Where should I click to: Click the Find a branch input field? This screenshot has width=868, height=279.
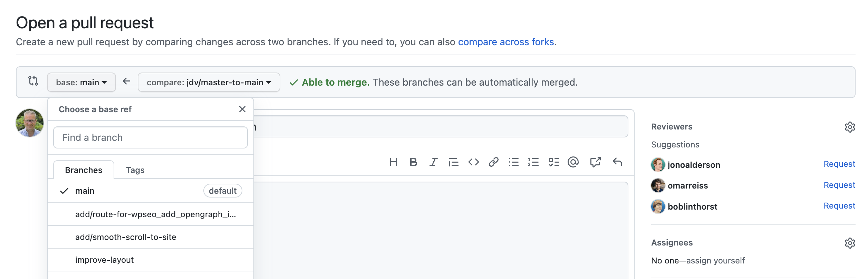click(x=150, y=137)
